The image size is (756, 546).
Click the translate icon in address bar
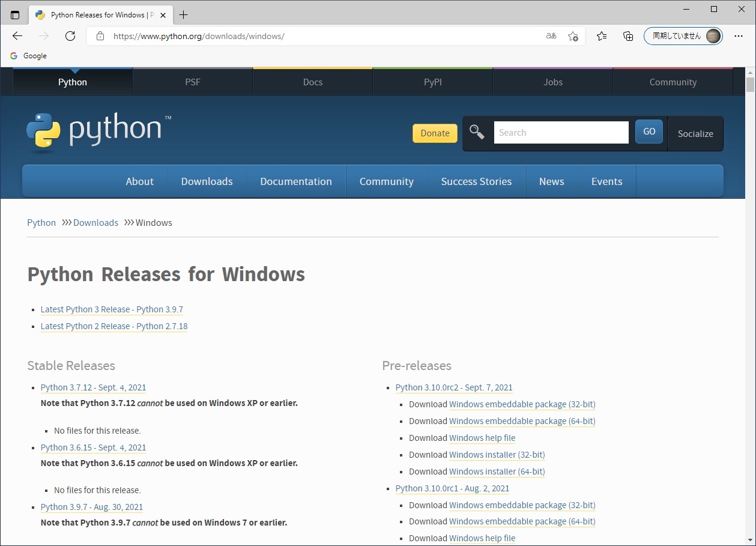point(551,36)
